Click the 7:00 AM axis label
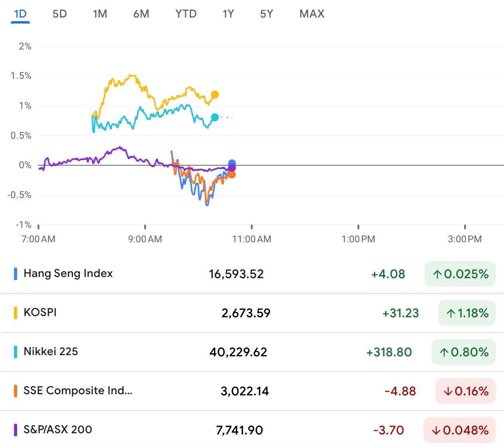This screenshot has width=504, height=448. 38,239
